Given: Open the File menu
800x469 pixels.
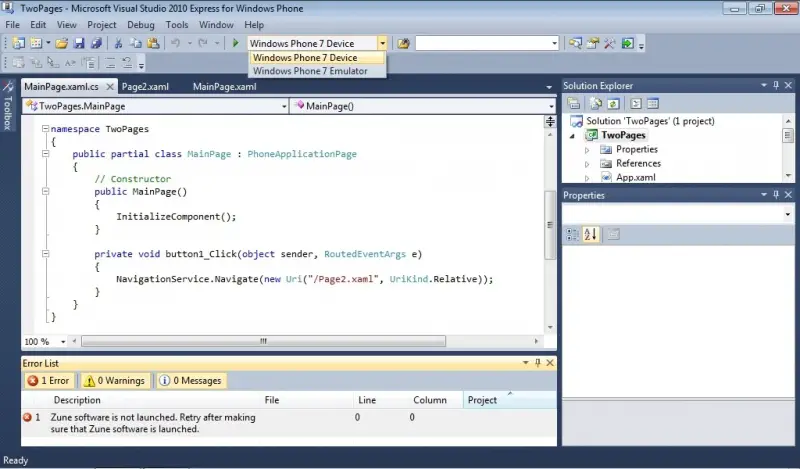Looking at the screenshot, I should [x=12, y=24].
